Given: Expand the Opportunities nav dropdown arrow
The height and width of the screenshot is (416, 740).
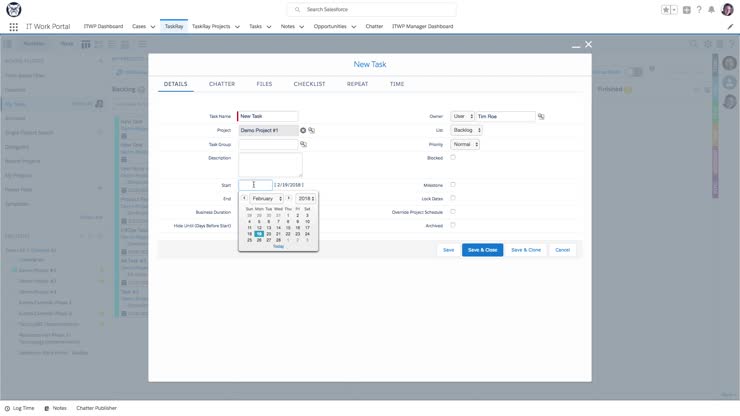Looking at the screenshot, I should click(353, 27).
